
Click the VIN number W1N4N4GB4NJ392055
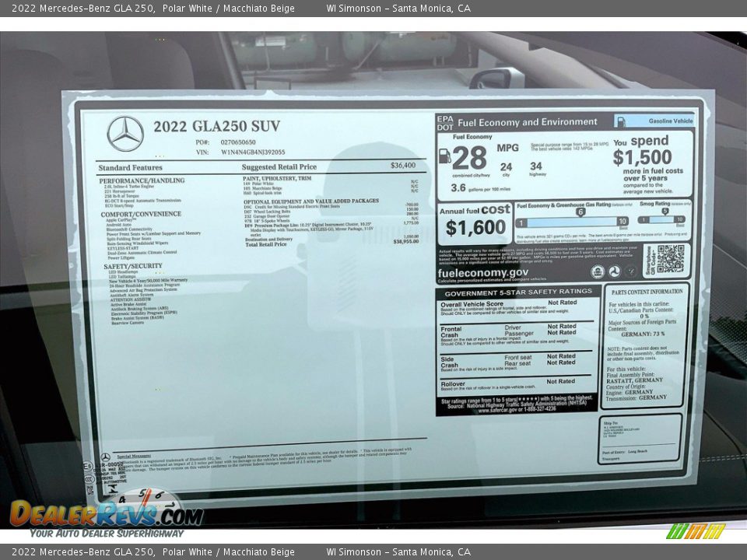pyautogui.click(x=253, y=152)
